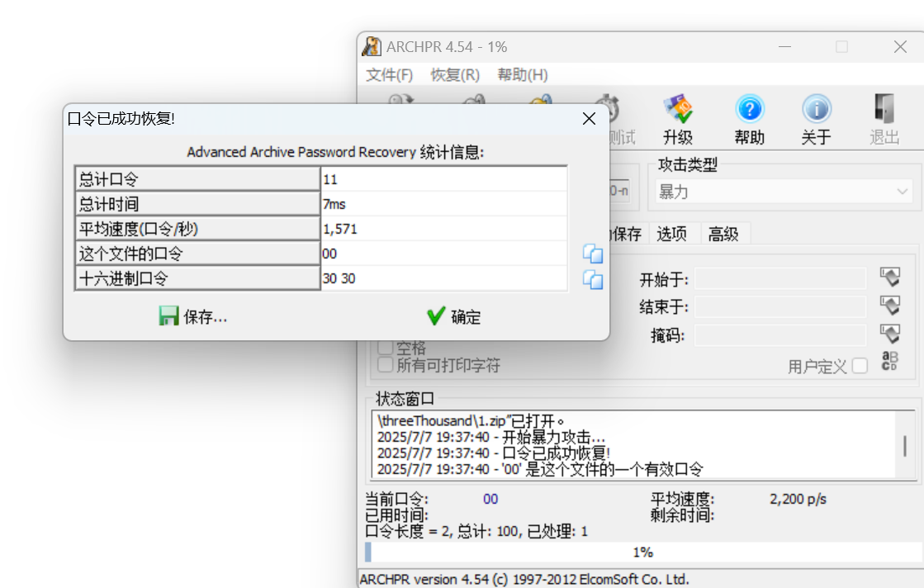Click the blue 00 value beside 当前口令

coord(490,499)
